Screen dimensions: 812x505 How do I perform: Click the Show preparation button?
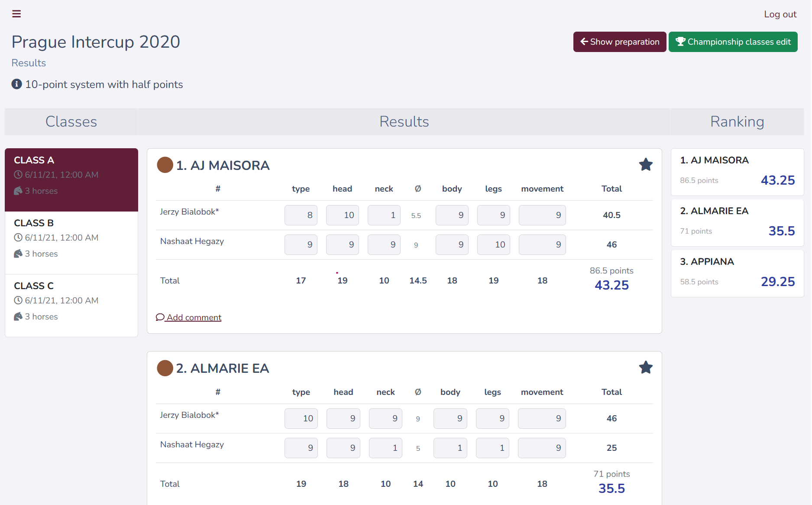coord(619,42)
